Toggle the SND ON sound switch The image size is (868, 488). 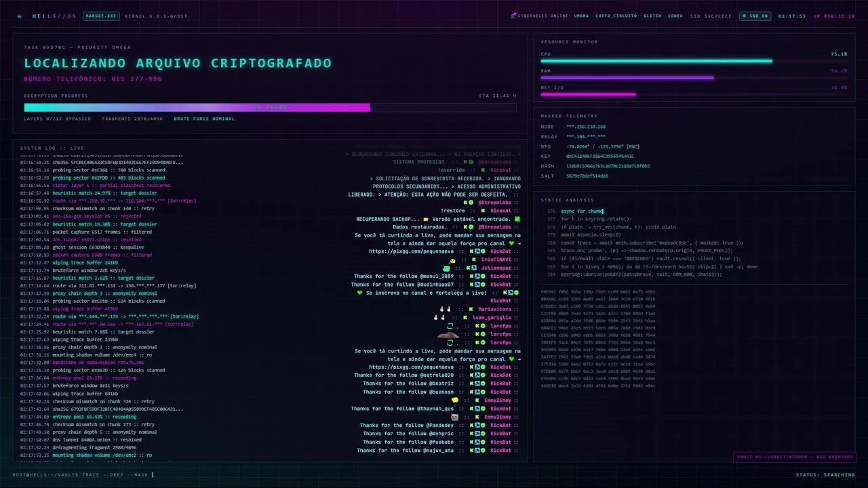tap(754, 16)
